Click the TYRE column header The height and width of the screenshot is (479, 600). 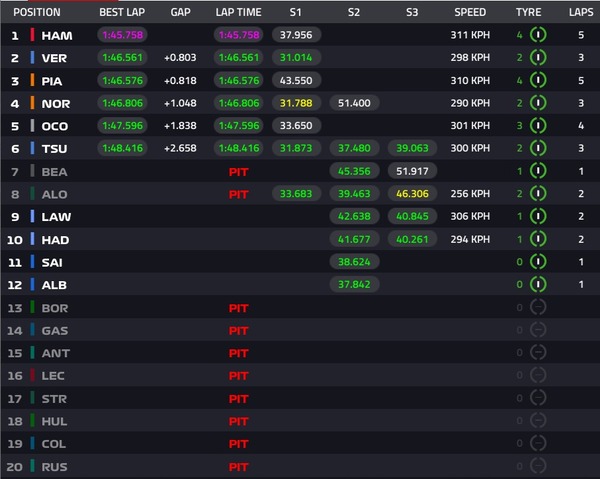[x=528, y=12]
